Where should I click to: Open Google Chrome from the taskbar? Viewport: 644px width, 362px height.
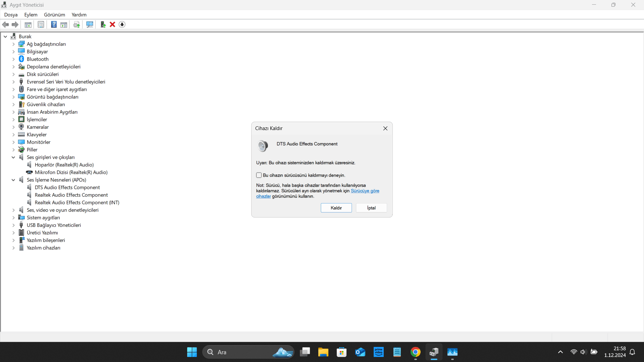(x=415, y=352)
